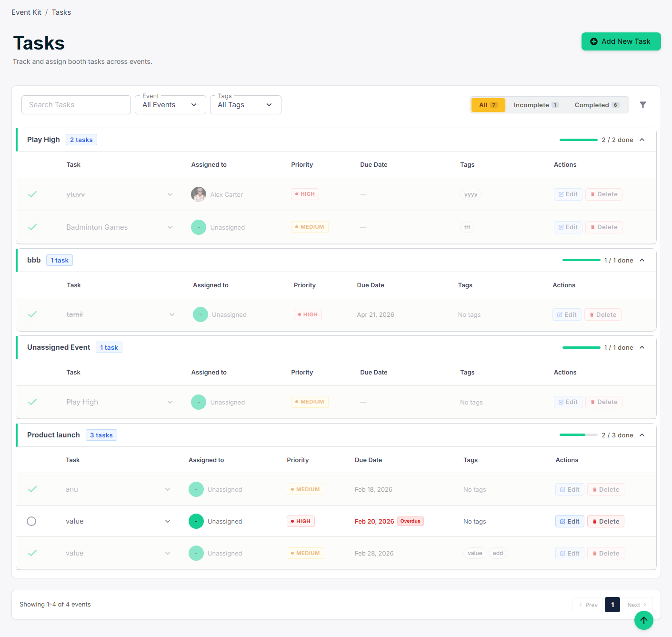Click unassigned avatar in tamil row
This screenshot has width=672, height=637.
201,314
